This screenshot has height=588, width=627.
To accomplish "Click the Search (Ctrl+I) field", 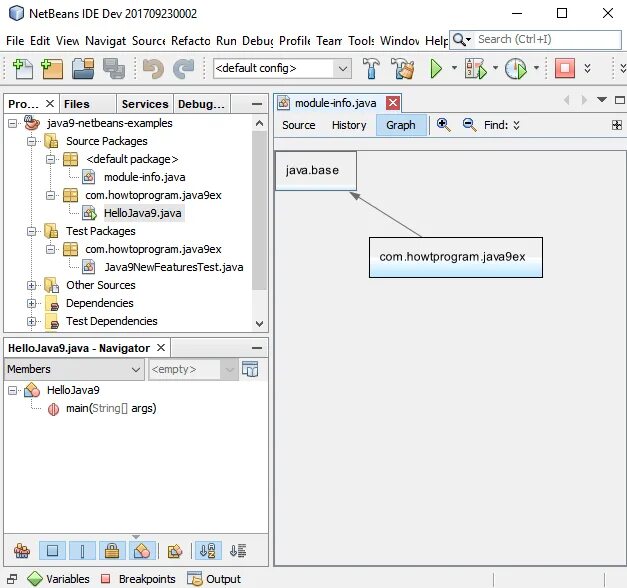I will pyautogui.click(x=535, y=39).
